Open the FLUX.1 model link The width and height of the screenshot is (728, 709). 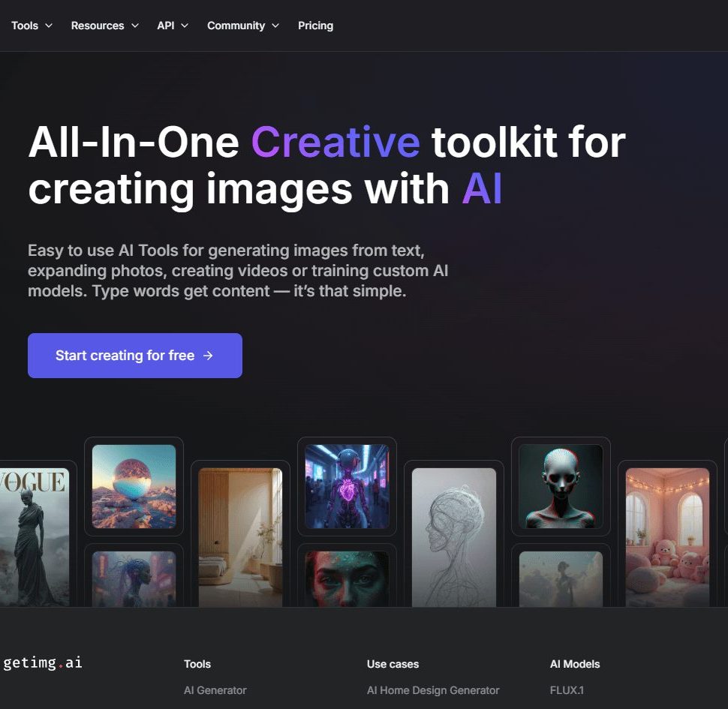tap(567, 690)
